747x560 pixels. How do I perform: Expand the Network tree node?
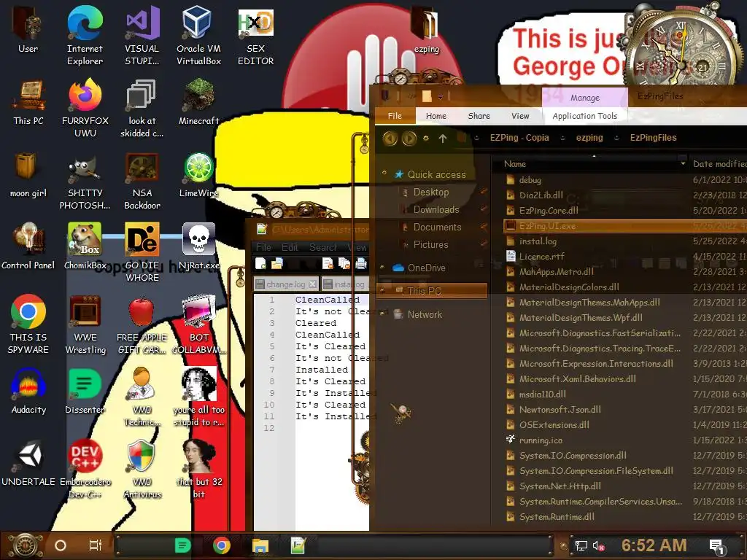(382, 314)
